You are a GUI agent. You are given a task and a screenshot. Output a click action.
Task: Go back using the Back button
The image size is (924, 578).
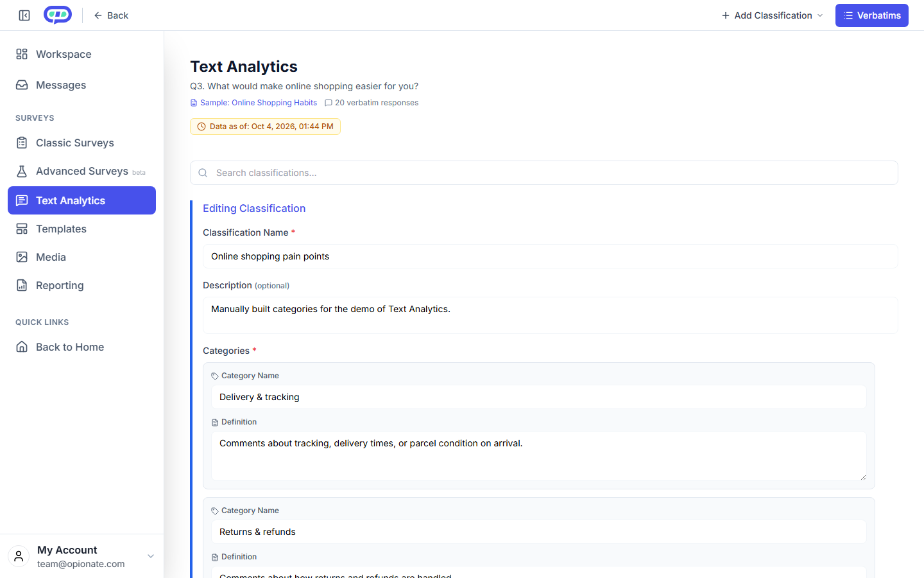click(111, 15)
